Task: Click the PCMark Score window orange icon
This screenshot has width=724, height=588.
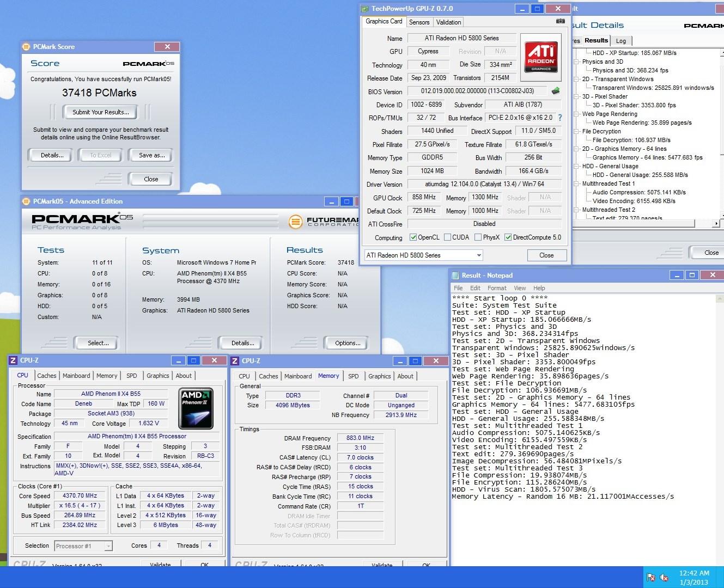Action: click(x=26, y=47)
